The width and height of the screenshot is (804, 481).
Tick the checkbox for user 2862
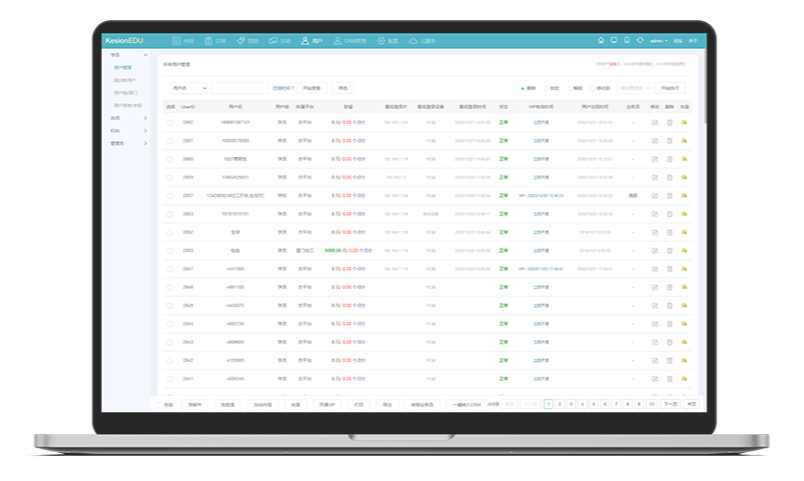[170, 122]
